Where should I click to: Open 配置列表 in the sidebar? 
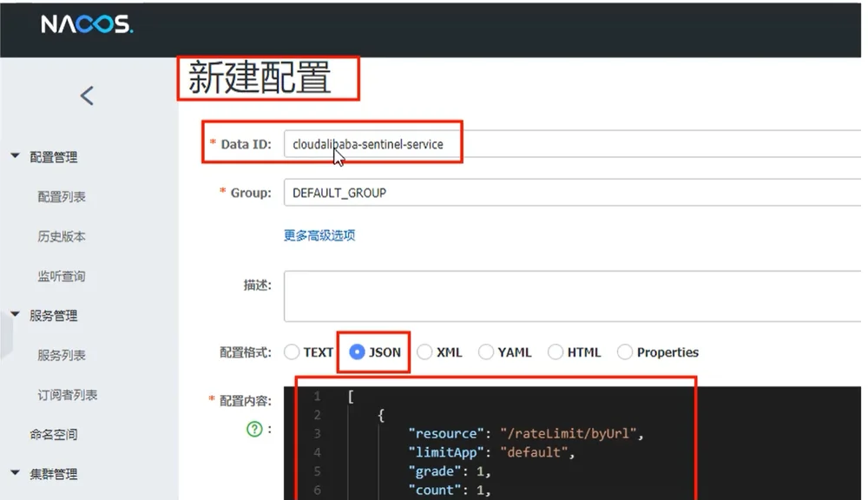coord(62,196)
